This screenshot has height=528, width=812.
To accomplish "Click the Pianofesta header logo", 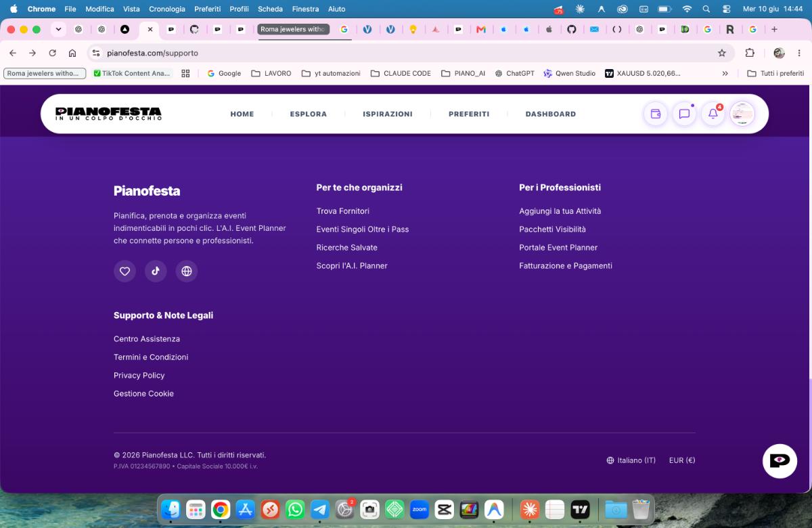I will click(108, 114).
